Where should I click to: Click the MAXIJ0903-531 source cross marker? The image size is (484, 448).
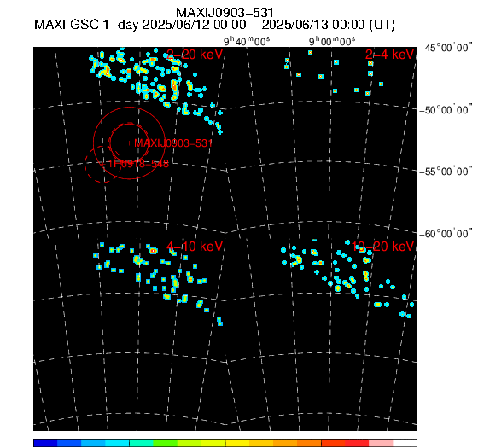pyautogui.click(x=130, y=143)
